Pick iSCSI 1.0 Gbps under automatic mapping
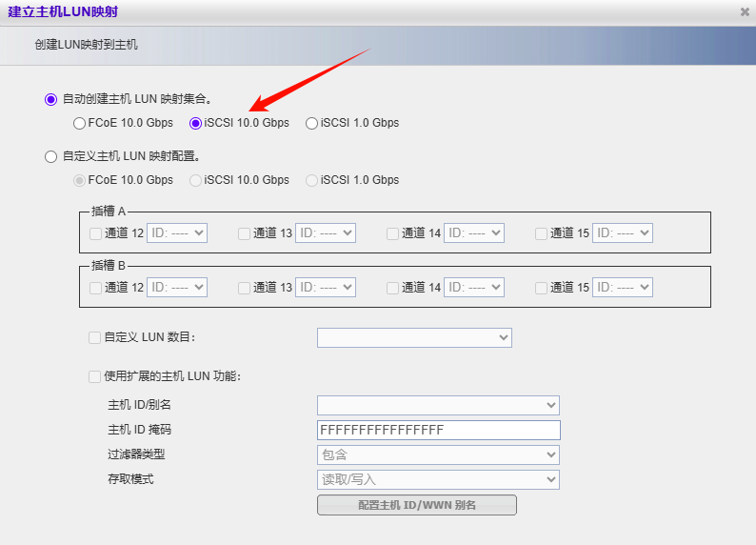Image resolution: width=756 pixels, height=545 pixels. (x=311, y=123)
